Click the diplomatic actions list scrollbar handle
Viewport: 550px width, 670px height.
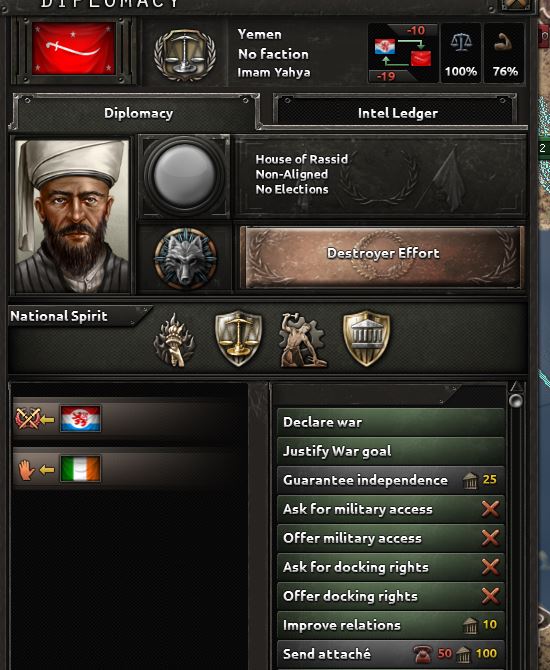click(516, 401)
